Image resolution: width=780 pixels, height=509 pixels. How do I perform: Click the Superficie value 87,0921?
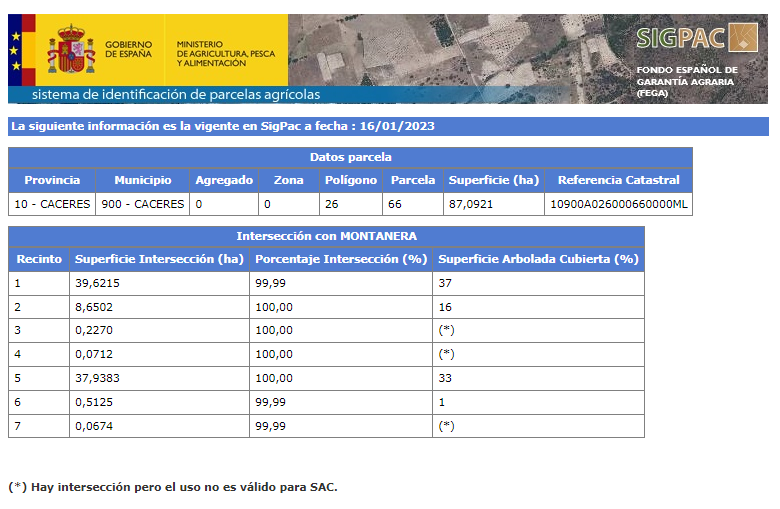coord(471,204)
